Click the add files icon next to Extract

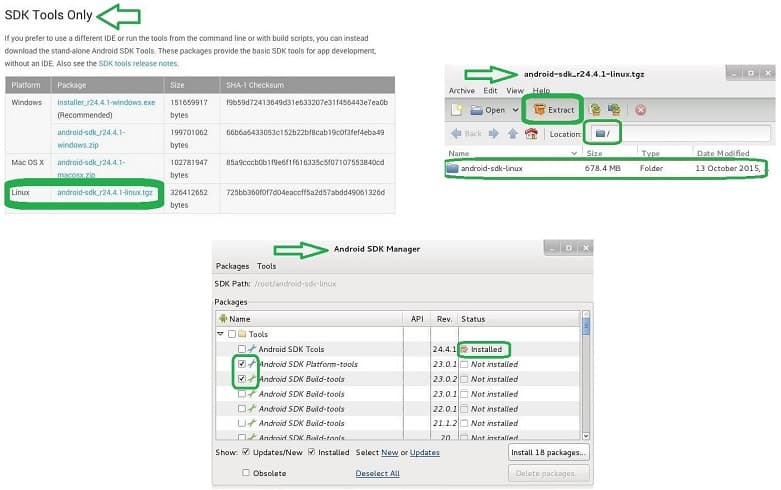tap(595, 110)
